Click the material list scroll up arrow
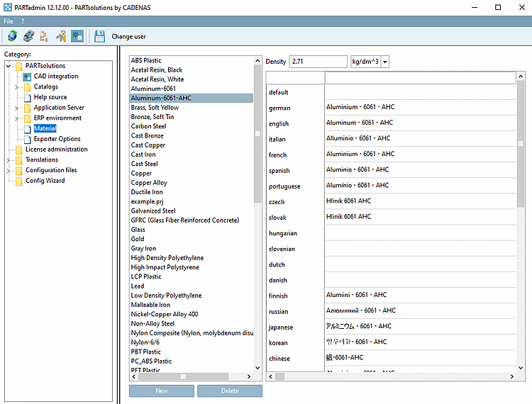The height and width of the screenshot is (404, 532). pyautogui.click(x=257, y=61)
